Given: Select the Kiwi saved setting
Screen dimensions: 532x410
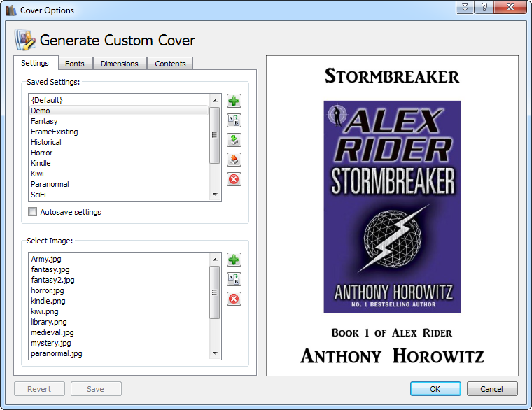Looking at the screenshot, I should [x=119, y=174].
